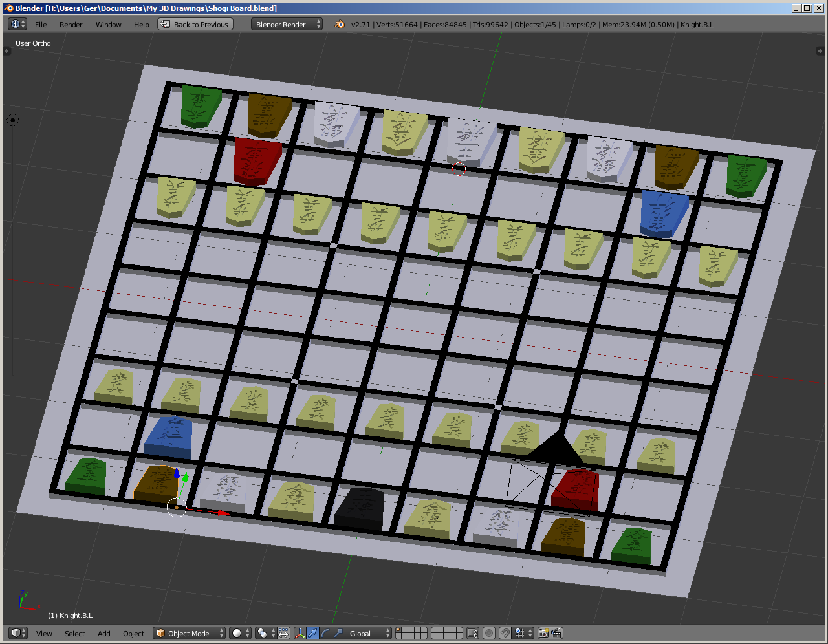Open the Global transform orientation dropdown

click(369, 633)
